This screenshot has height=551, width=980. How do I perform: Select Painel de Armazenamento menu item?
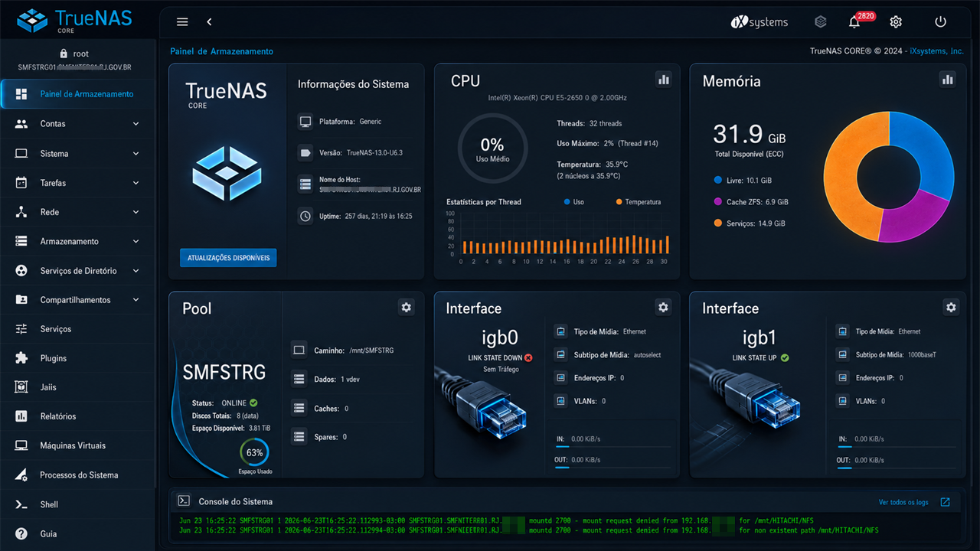(x=77, y=94)
